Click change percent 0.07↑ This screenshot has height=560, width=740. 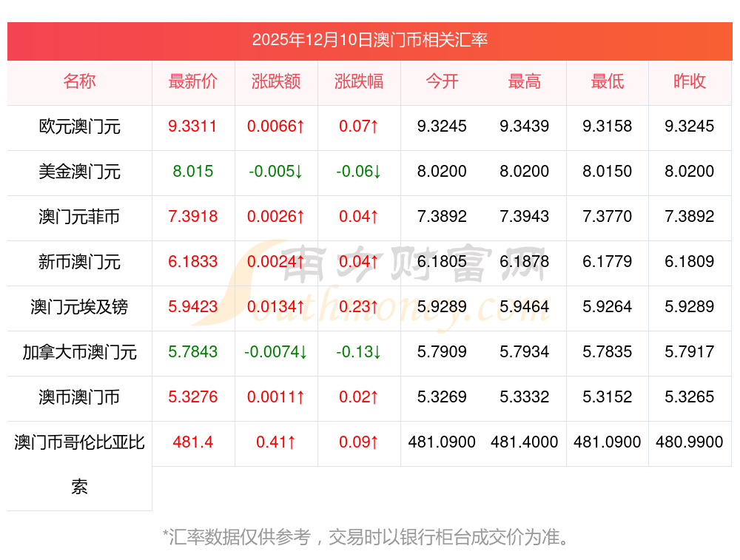pos(359,126)
